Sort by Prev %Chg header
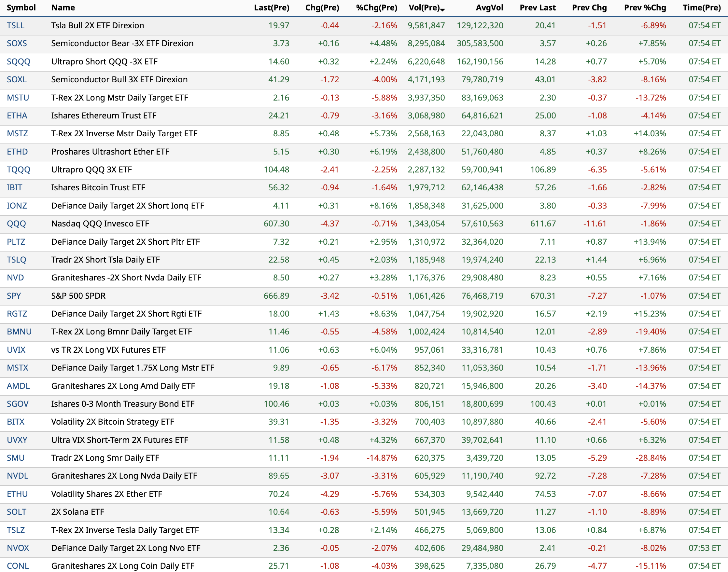728x572 pixels. pyautogui.click(x=645, y=8)
